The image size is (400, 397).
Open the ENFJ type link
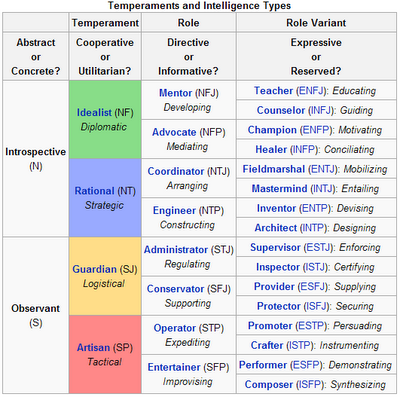tap(310, 91)
